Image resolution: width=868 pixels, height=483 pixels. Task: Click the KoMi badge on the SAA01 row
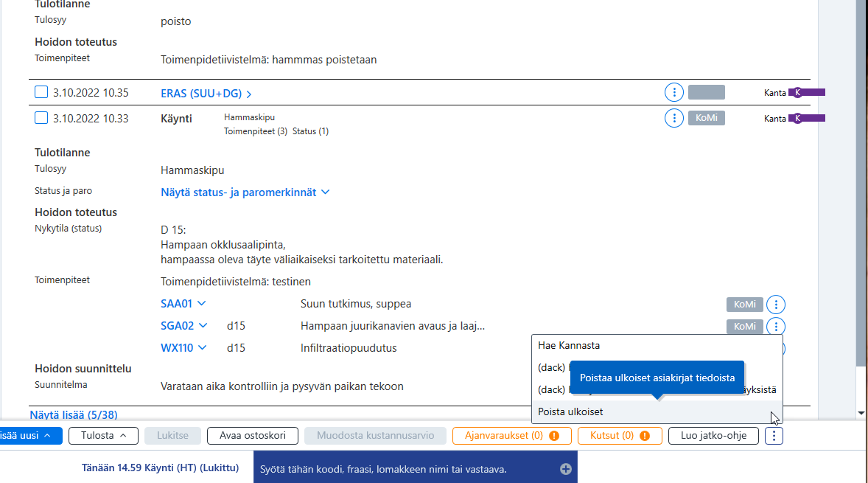pos(744,304)
